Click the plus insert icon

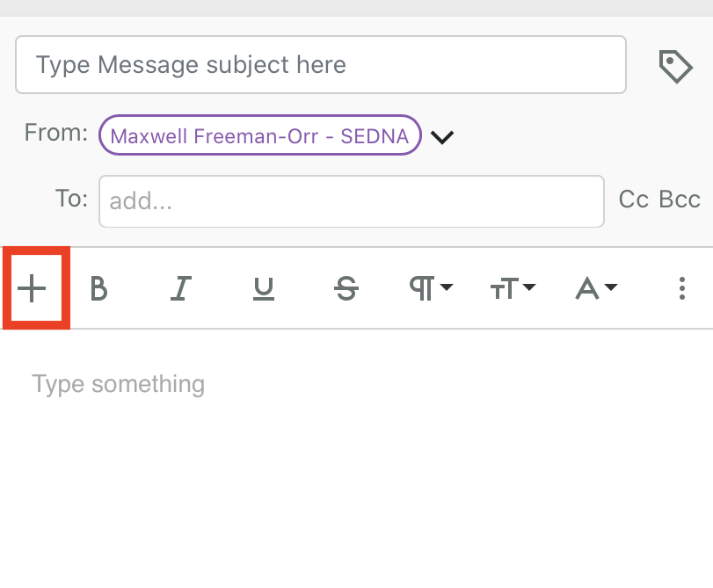(x=32, y=288)
